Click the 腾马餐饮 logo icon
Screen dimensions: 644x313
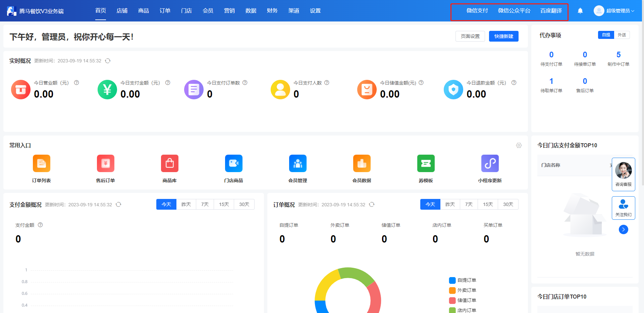(11, 11)
